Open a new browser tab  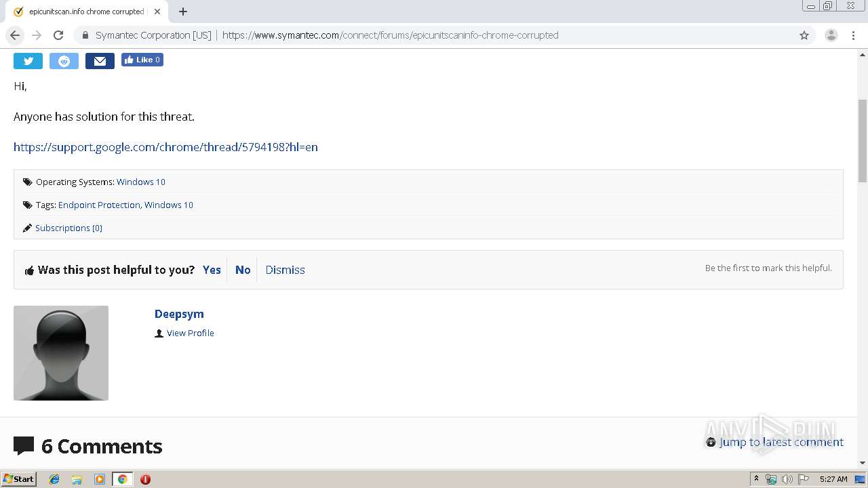[183, 12]
